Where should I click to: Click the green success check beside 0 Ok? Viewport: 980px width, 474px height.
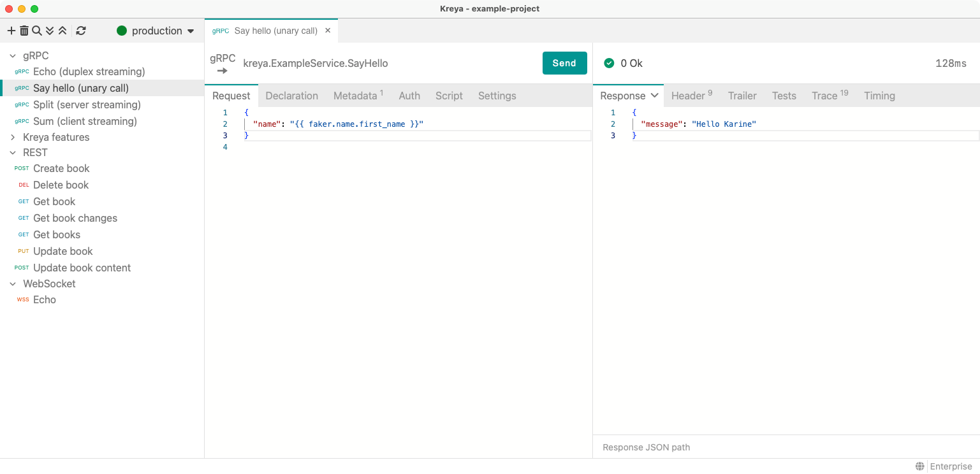609,63
